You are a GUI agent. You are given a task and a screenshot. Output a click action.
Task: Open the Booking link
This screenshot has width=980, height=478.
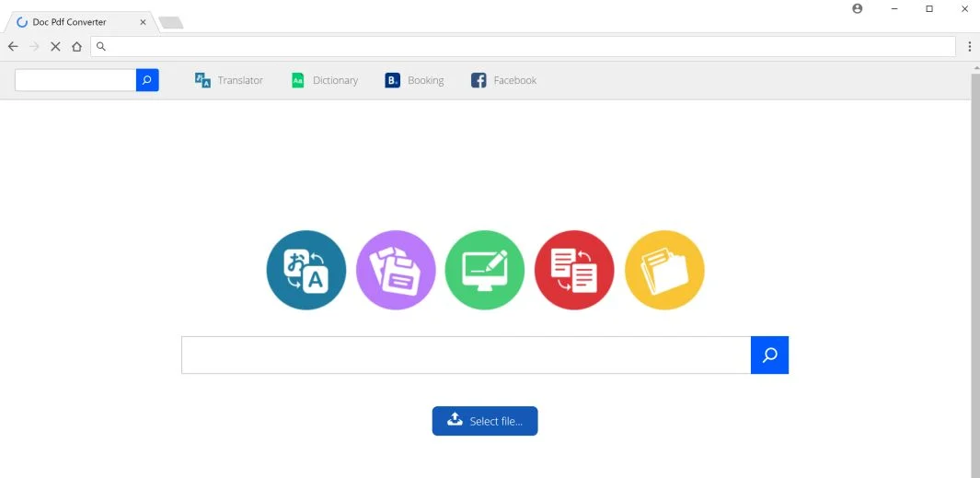click(x=426, y=80)
